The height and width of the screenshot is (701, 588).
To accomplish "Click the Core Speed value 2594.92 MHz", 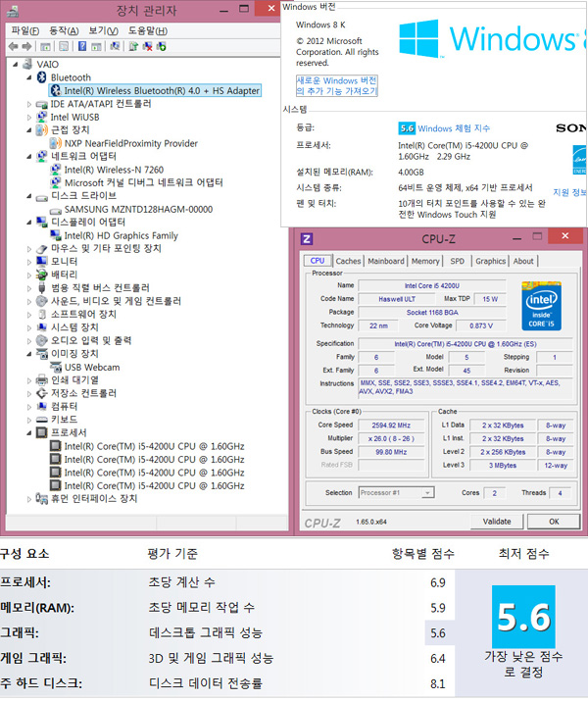I will pyautogui.click(x=391, y=426).
